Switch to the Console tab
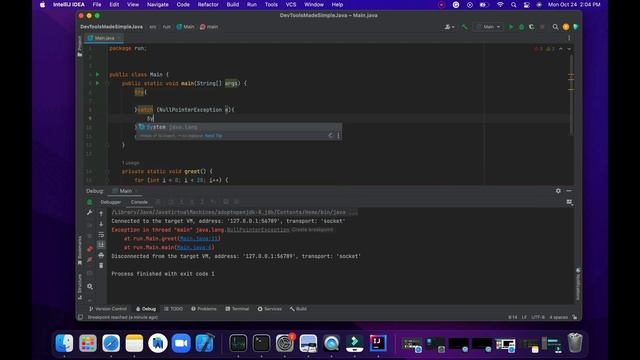The width and height of the screenshot is (640, 360). (x=139, y=202)
